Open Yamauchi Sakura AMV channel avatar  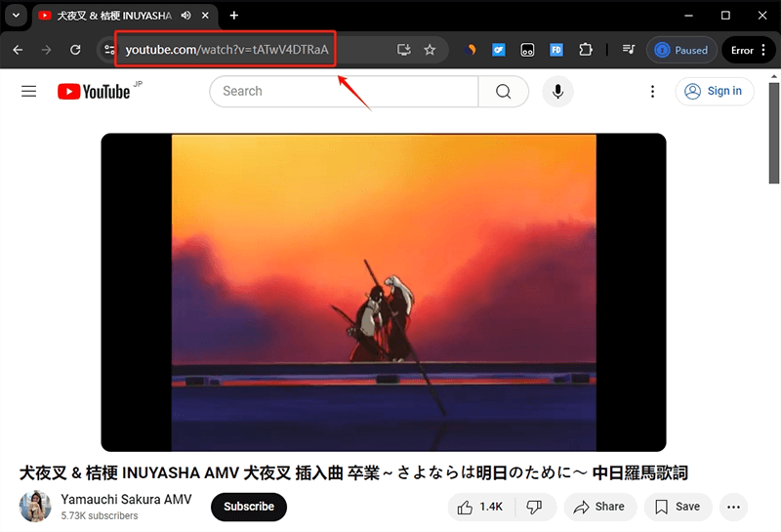35,506
